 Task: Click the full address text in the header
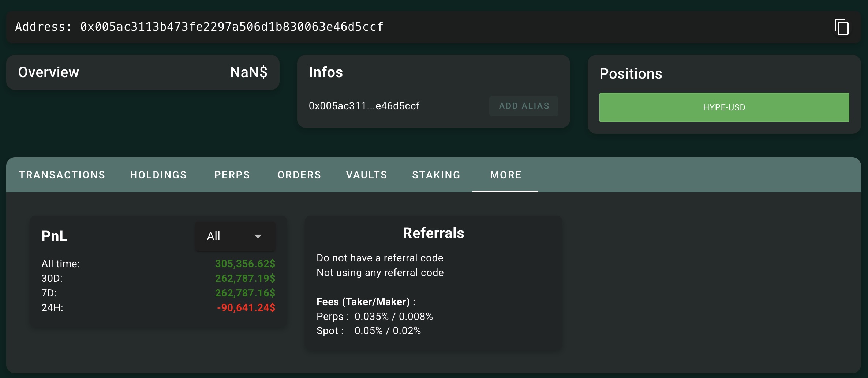[x=232, y=27]
